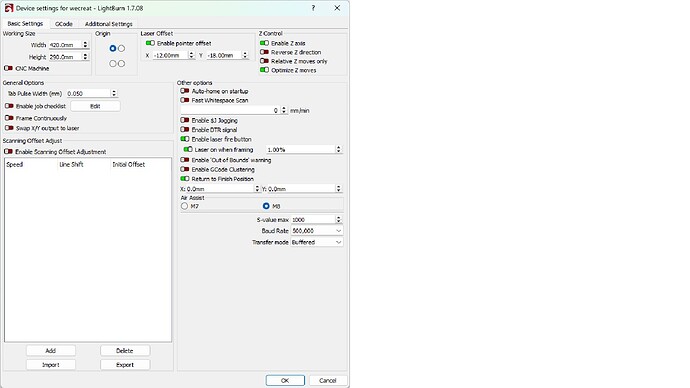Toggle Frame Continuously switch
Screen dimensions: 690x388
[9, 118]
